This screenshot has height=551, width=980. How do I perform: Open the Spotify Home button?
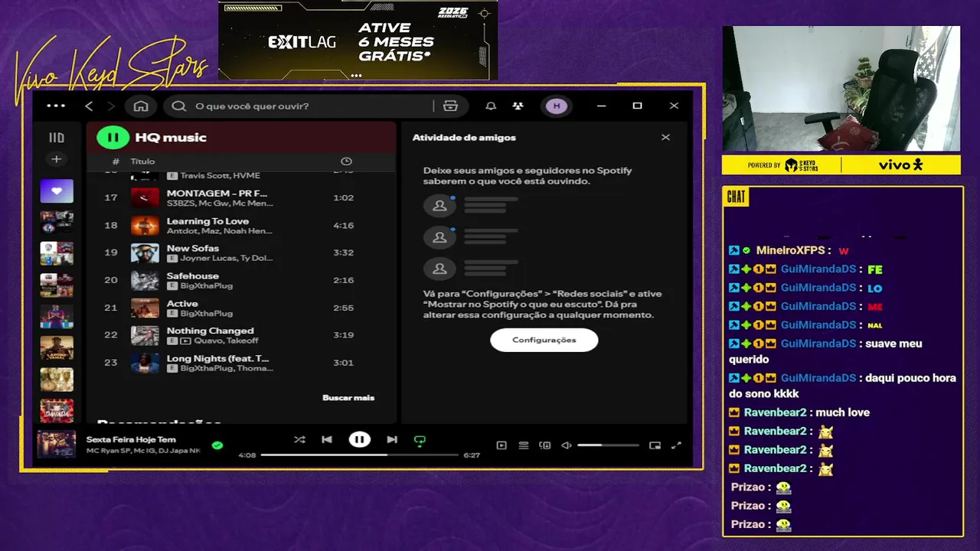tap(141, 106)
